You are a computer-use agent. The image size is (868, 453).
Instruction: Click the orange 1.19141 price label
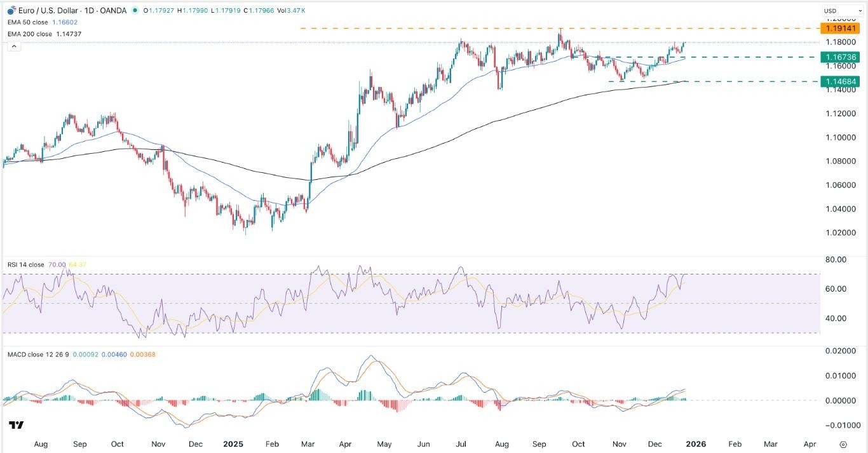pos(840,29)
